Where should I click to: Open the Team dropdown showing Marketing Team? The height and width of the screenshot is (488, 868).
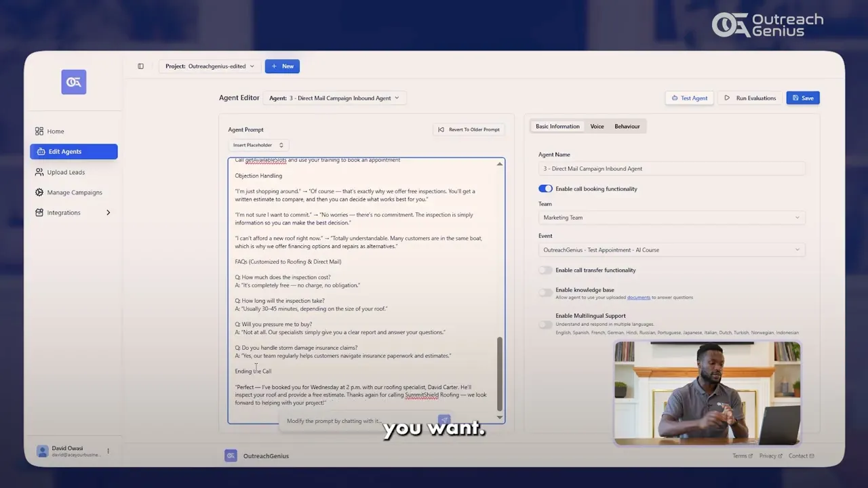672,218
